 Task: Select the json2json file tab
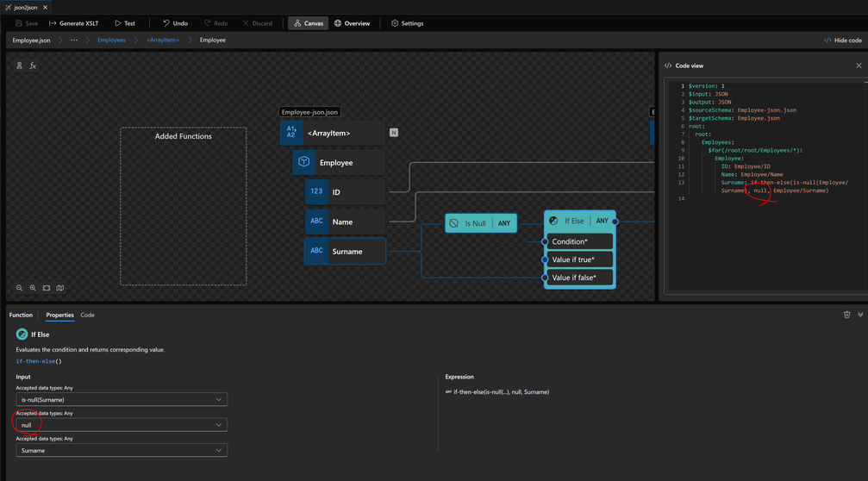tap(26, 7)
